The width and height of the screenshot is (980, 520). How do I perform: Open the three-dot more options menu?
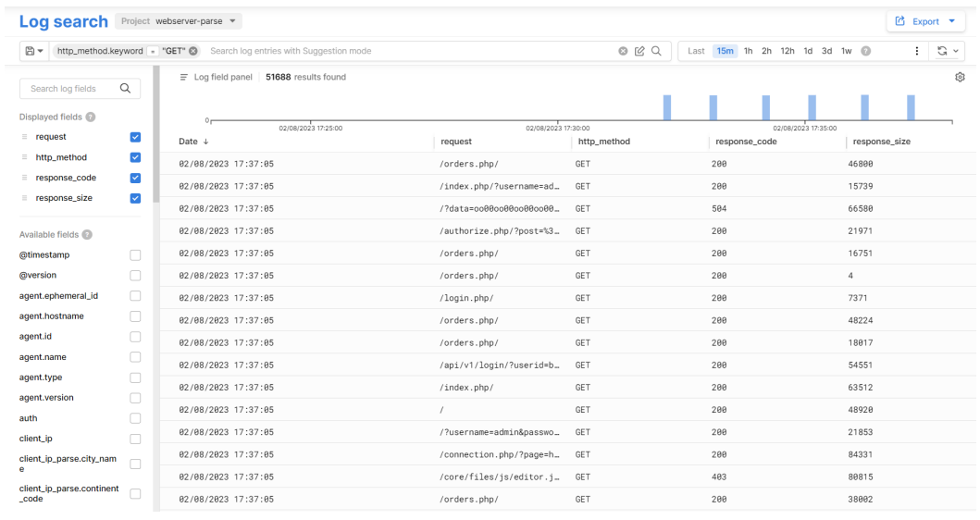pos(916,51)
